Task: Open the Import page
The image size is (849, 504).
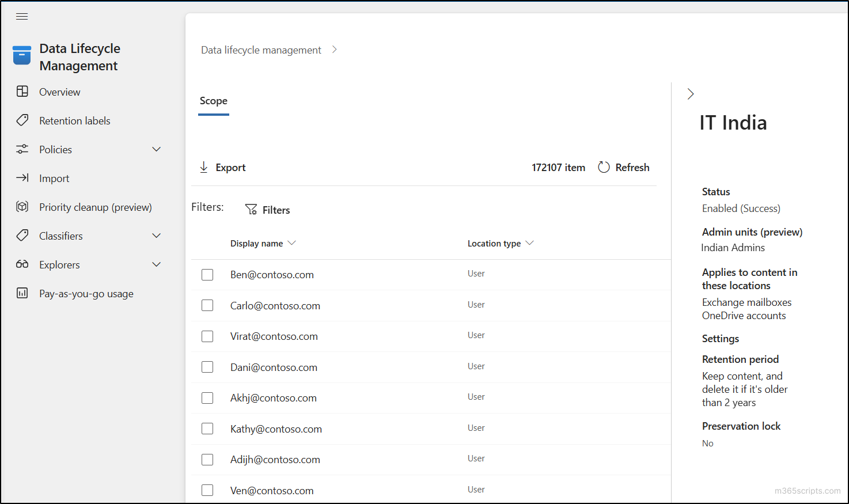Action: (x=54, y=179)
